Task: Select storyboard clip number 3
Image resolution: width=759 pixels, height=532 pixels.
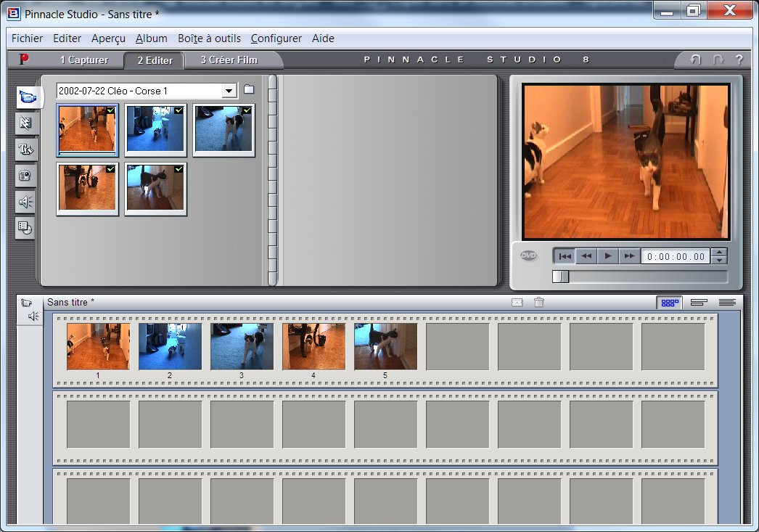Action: [242, 347]
